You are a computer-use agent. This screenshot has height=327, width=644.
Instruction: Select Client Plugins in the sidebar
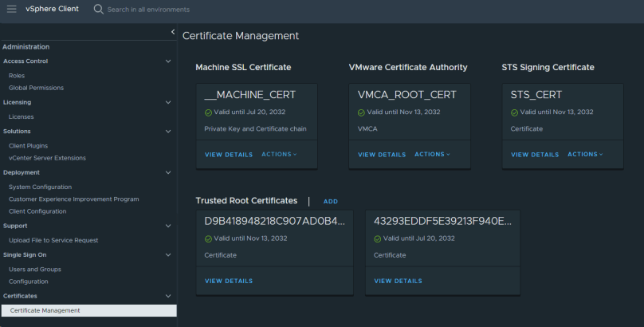(x=28, y=146)
